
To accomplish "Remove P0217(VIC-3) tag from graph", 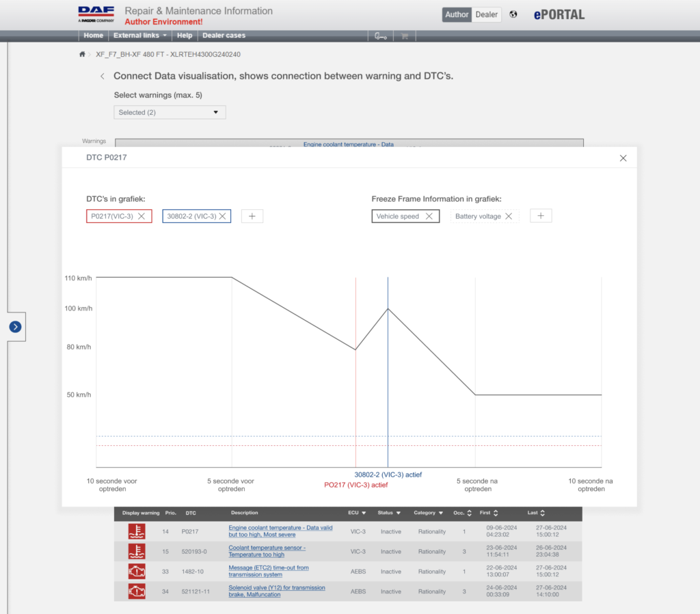I will point(142,216).
